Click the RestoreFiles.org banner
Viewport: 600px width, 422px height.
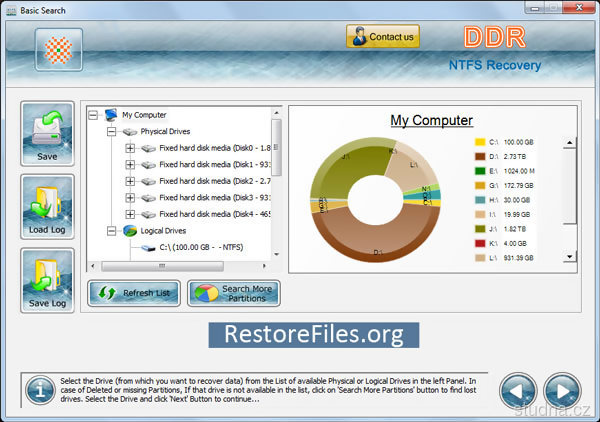[314, 335]
